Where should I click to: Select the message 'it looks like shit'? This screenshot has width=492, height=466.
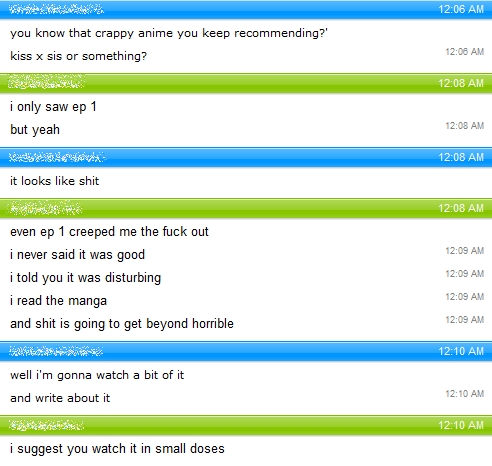tap(55, 181)
